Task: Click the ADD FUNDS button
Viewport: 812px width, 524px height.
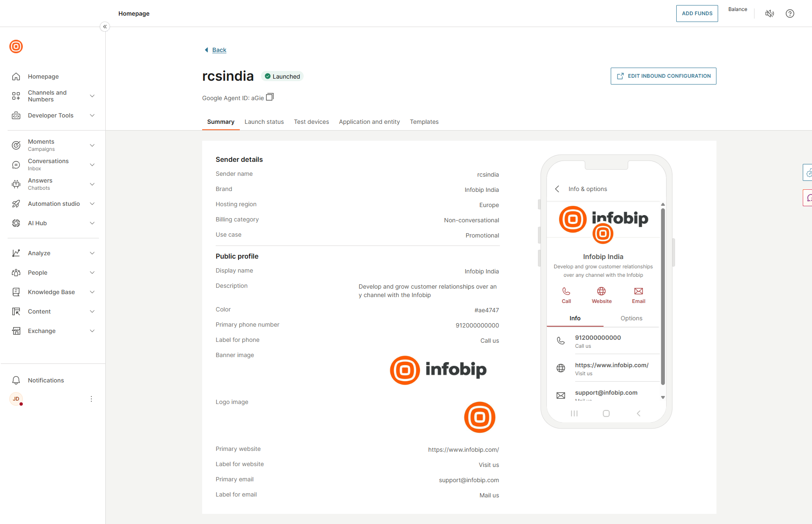Action: 697,13
